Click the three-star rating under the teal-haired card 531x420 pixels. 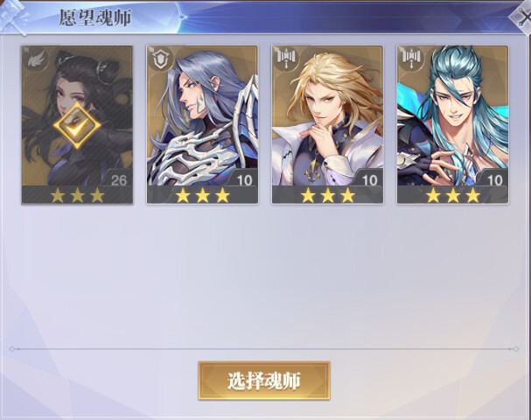tap(453, 195)
